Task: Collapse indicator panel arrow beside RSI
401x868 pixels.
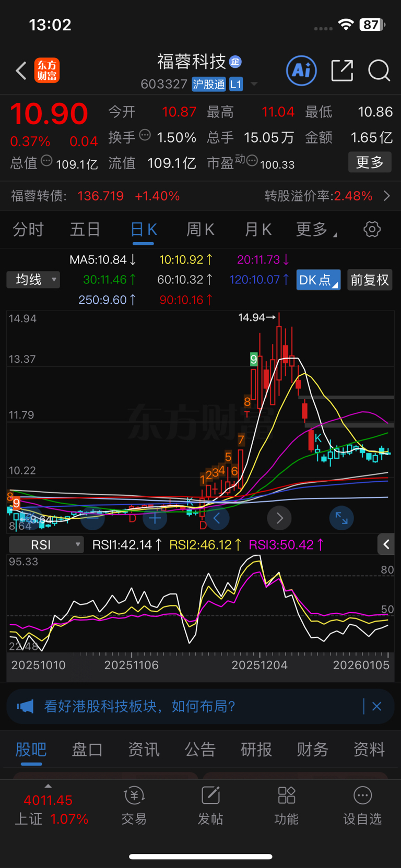Action: (386, 544)
